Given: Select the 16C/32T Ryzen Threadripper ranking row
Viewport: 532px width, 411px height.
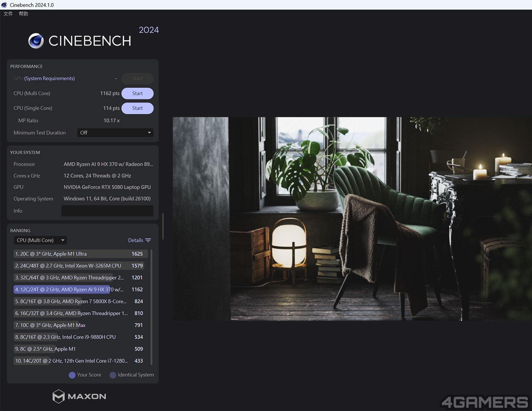Looking at the screenshot, I should click(81, 313).
